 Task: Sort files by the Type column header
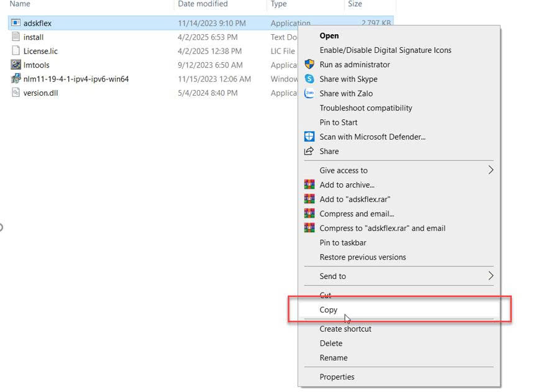tap(278, 4)
